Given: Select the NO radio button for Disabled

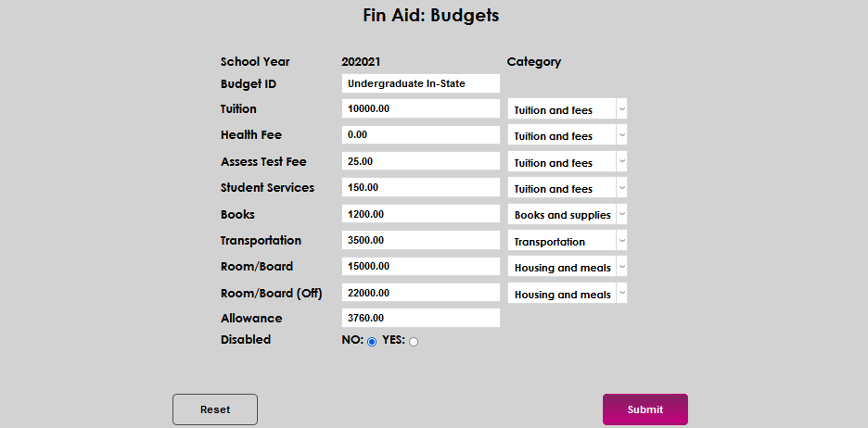Looking at the screenshot, I should (x=372, y=342).
